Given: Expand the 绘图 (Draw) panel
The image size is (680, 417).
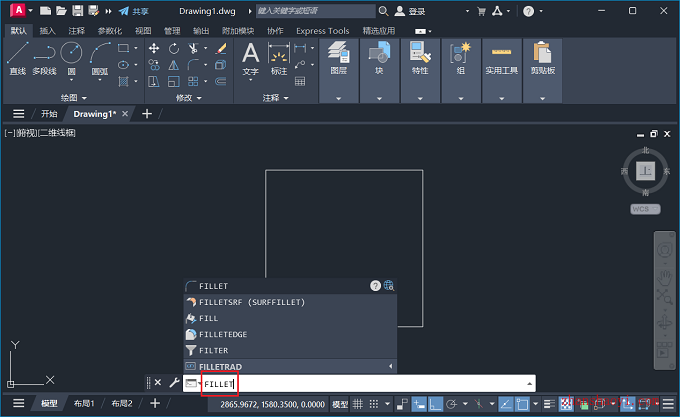Looking at the screenshot, I should click(74, 98).
